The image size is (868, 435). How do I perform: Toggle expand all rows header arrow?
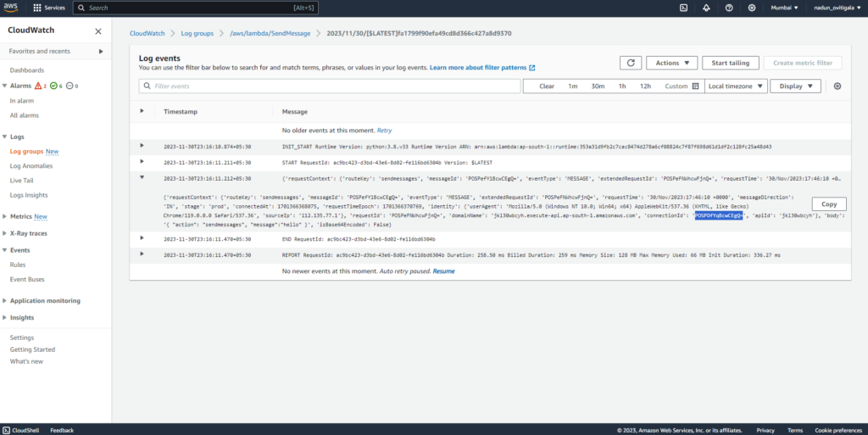(x=142, y=111)
